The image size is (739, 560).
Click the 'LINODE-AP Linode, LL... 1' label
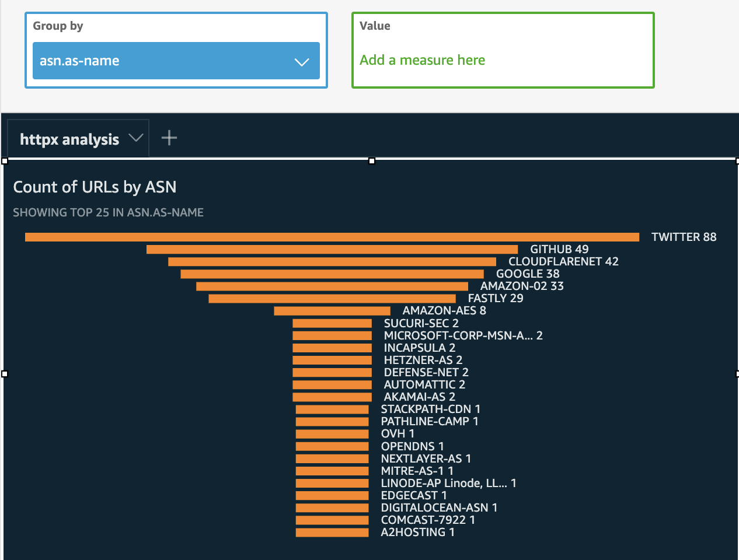click(x=449, y=483)
